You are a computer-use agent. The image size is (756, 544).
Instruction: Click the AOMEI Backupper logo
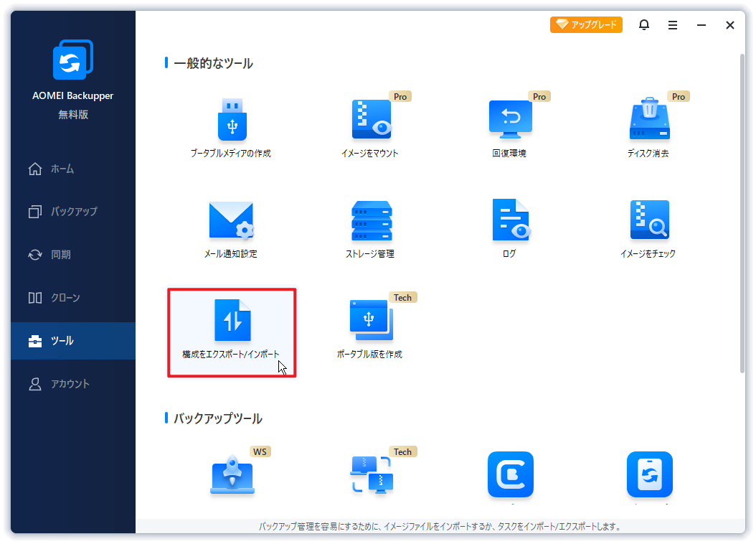click(x=73, y=60)
